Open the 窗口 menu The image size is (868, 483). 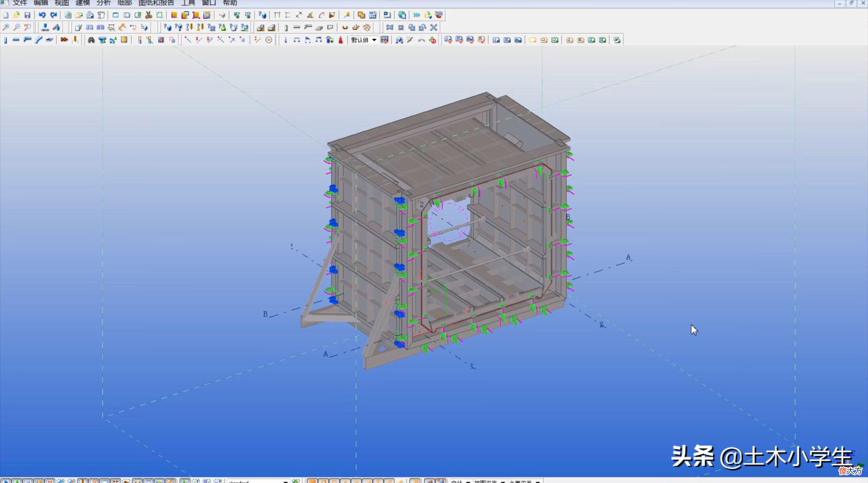[209, 3]
